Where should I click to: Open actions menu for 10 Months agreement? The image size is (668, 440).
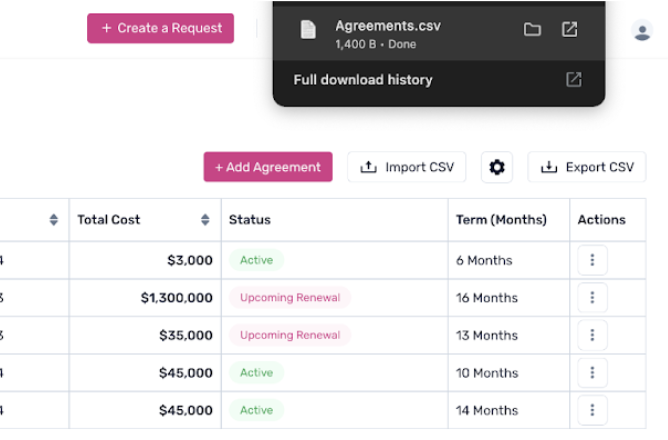592,373
